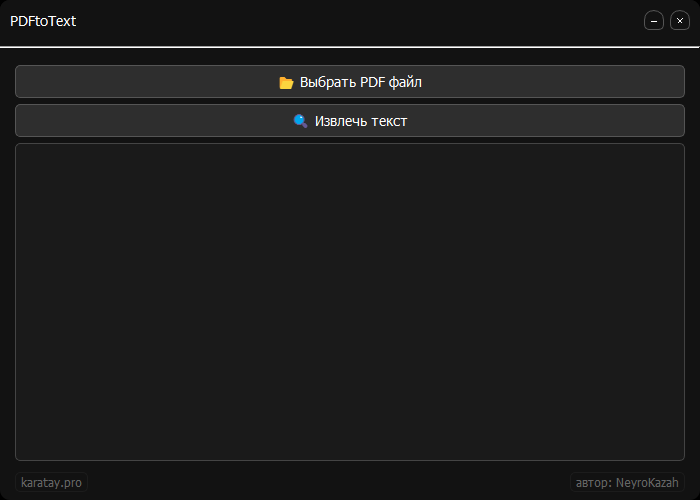The image size is (700, 500).
Task: Visit karatay.pro from the footer
Action: 51,482
